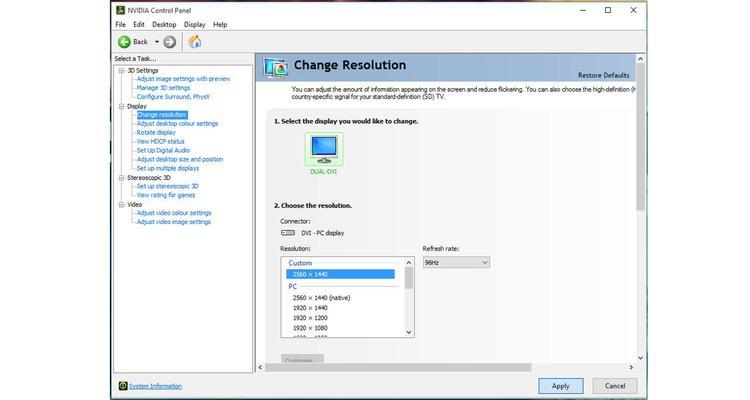Collapse the Display tree node
The width and height of the screenshot is (750, 400).
point(121,106)
